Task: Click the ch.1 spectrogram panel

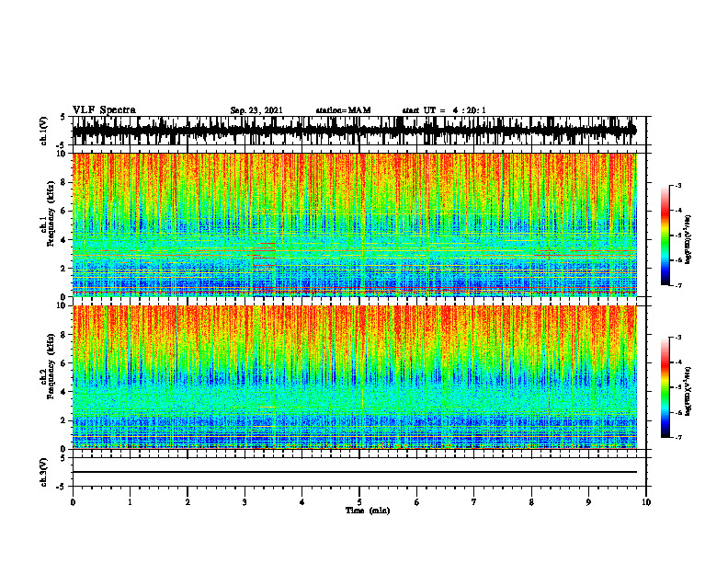Action: coord(354,224)
